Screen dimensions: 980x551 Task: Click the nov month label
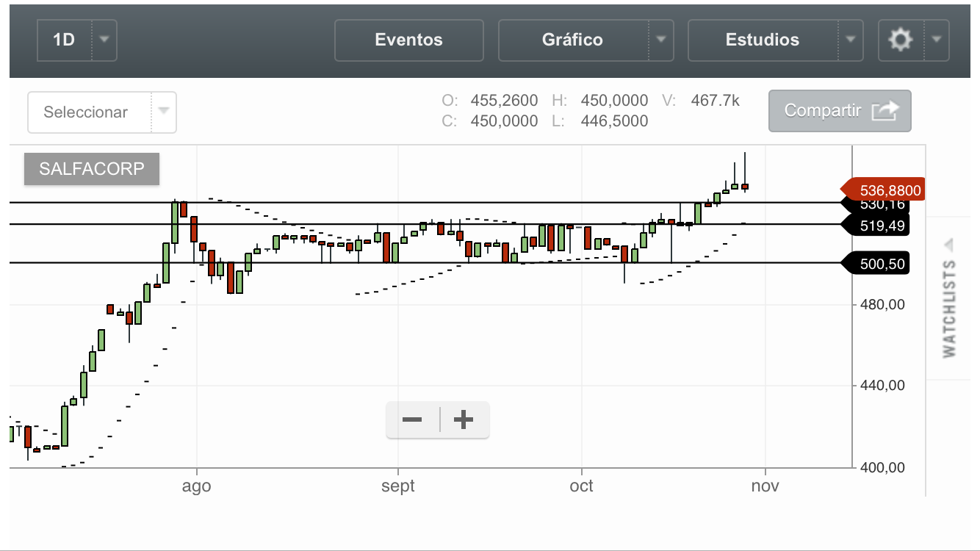(765, 486)
